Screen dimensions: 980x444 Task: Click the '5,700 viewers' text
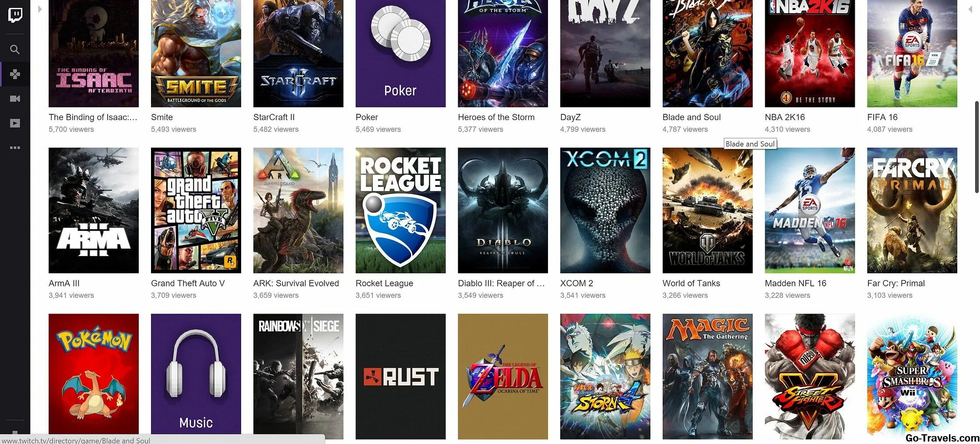point(71,129)
